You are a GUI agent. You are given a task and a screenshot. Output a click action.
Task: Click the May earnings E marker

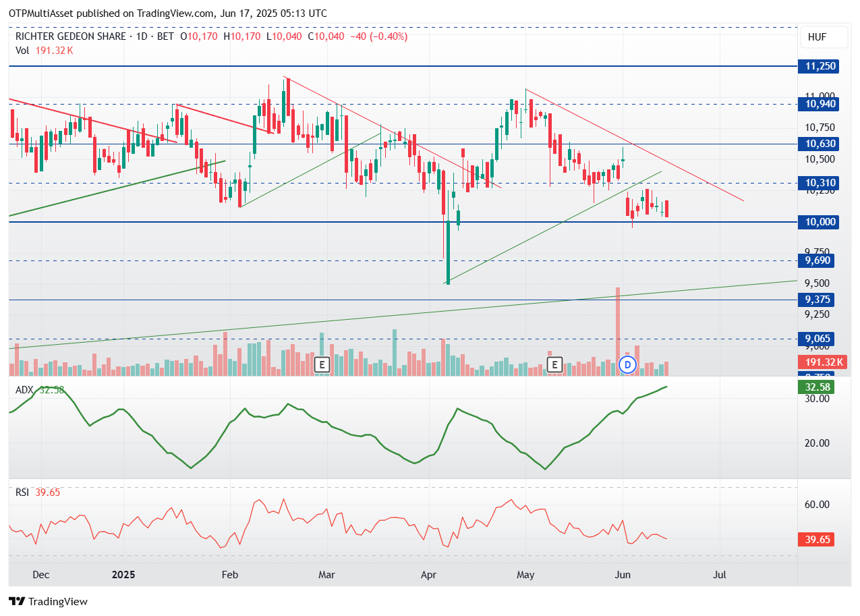(554, 365)
